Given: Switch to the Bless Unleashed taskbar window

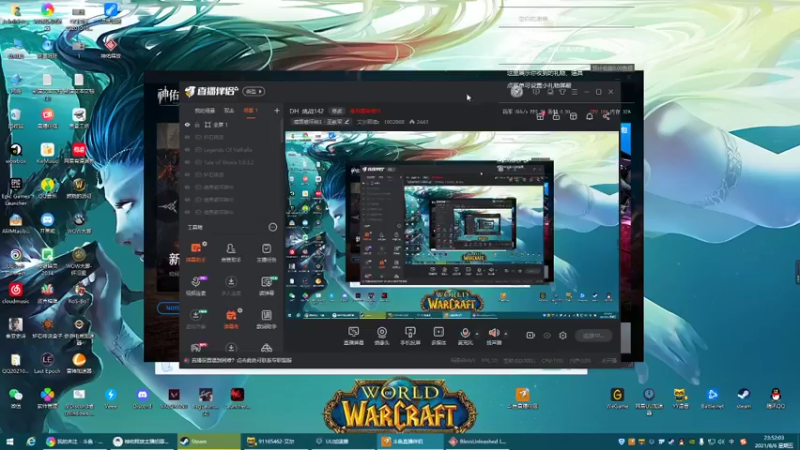Looking at the screenshot, I should (479, 441).
